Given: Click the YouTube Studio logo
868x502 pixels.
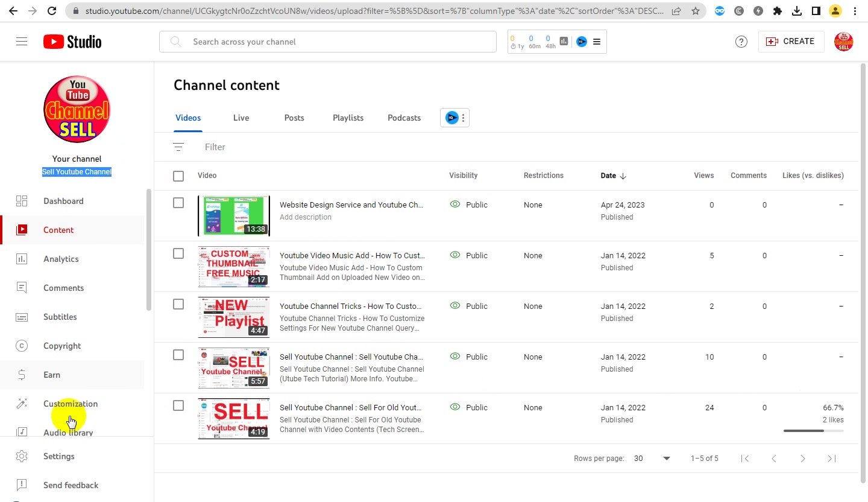Looking at the screenshot, I should click(x=72, y=42).
